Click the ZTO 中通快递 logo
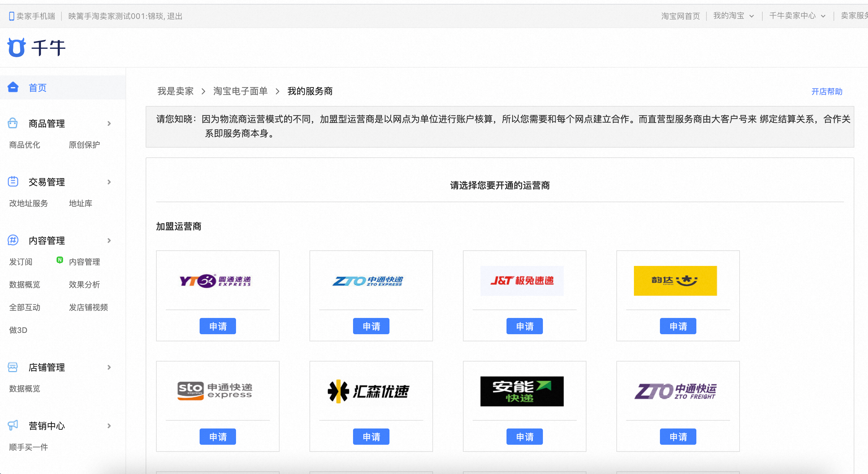The width and height of the screenshot is (868, 474). pyautogui.click(x=368, y=281)
